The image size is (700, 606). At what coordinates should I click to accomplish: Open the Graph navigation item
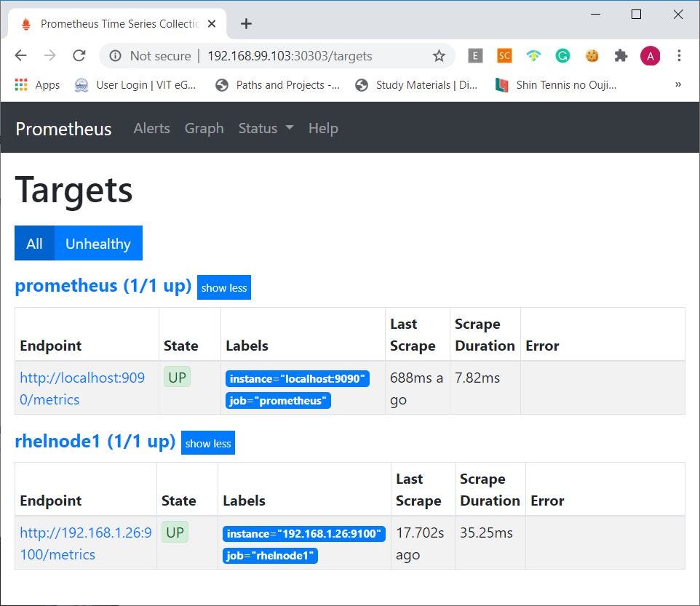(x=204, y=128)
